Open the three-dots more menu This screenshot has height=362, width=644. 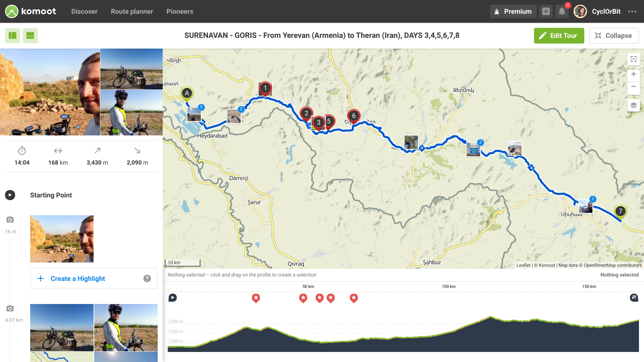[632, 11]
